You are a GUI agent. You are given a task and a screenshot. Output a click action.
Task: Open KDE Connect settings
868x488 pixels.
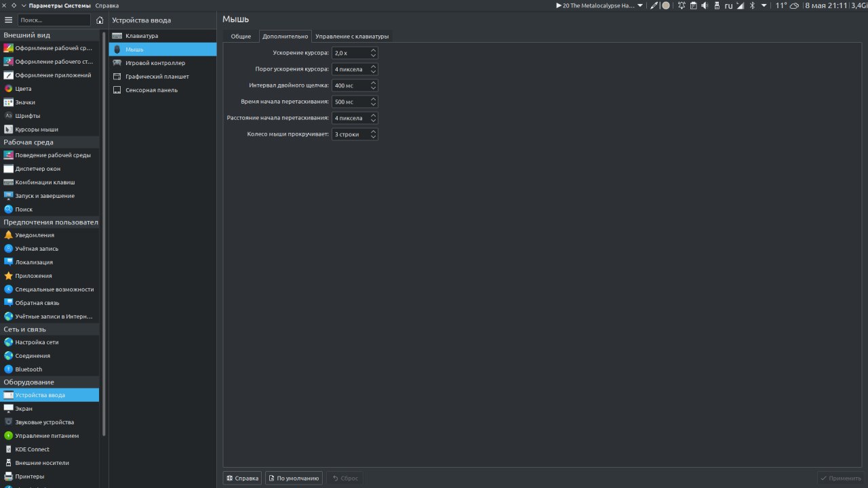50,449
